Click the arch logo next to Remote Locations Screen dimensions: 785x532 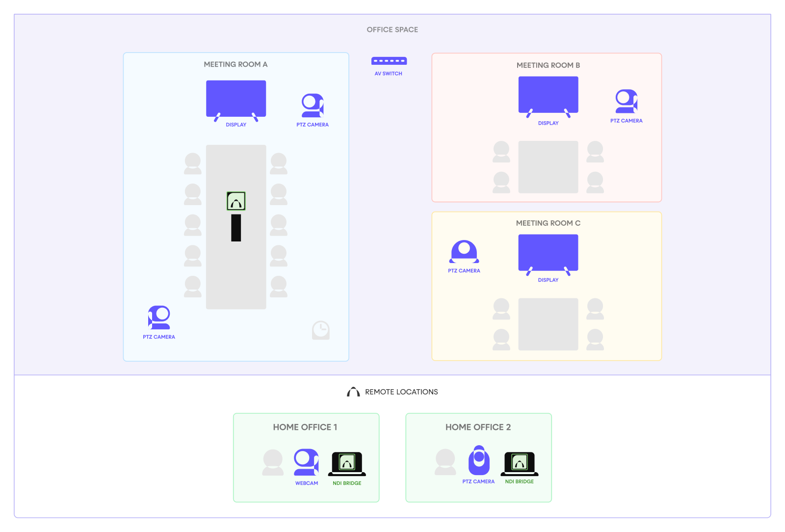point(353,392)
